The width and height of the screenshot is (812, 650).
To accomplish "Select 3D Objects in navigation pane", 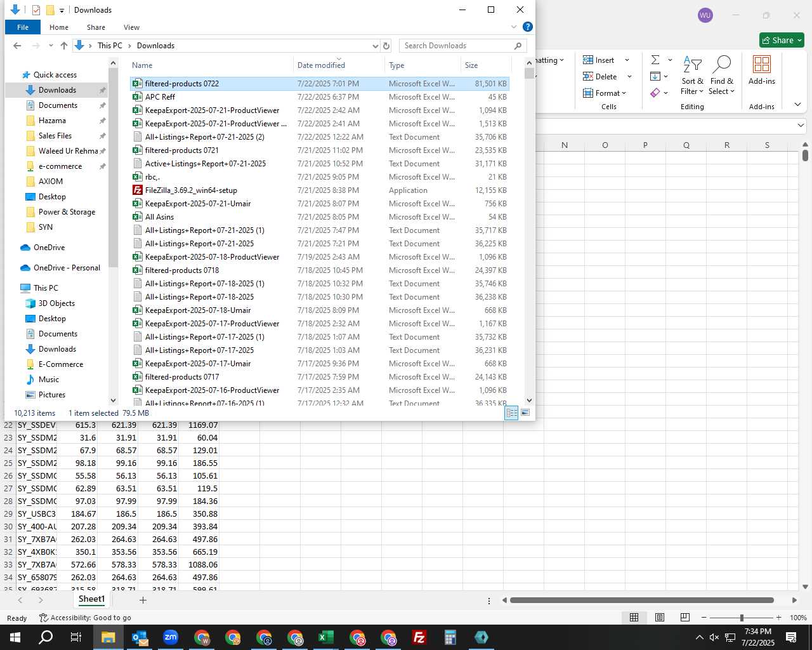I will point(56,303).
